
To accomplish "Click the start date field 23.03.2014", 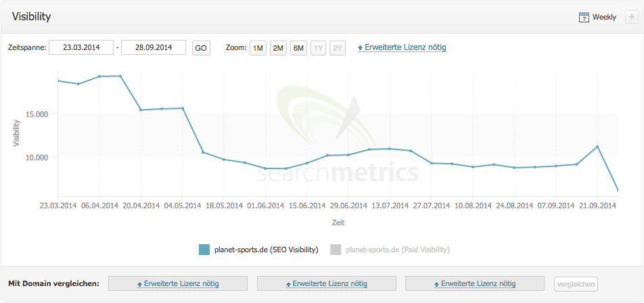I will pyautogui.click(x=81, y=47).
